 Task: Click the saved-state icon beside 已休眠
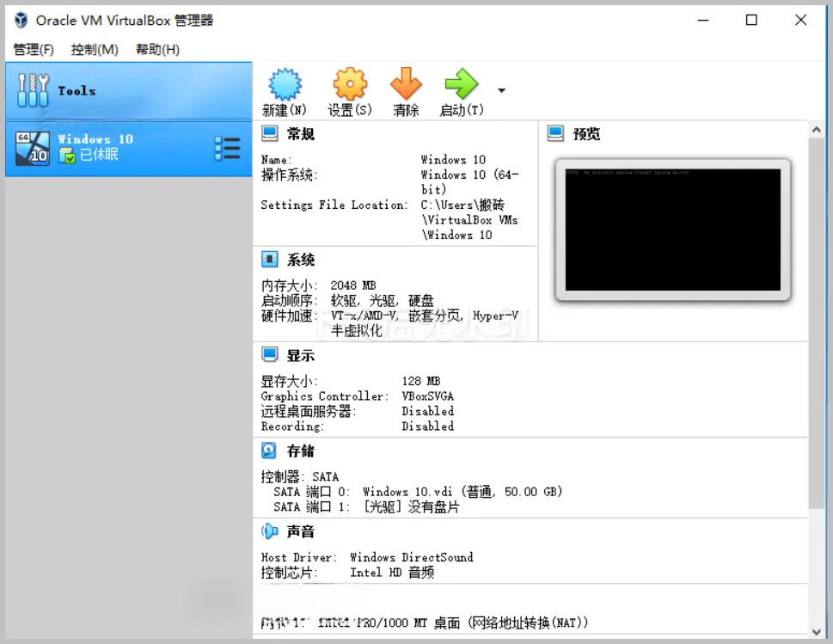(67, 155)
